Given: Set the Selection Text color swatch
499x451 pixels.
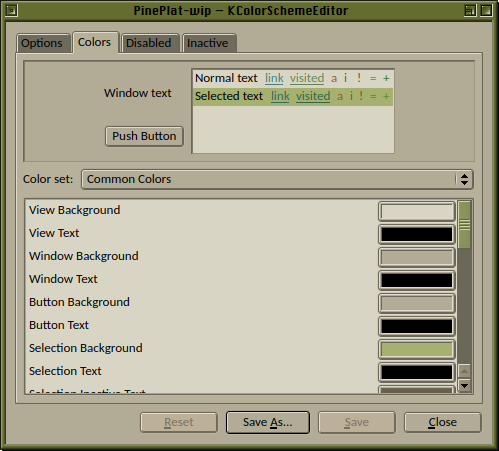Looking at the screenshot, I should [x=417, y=372].
